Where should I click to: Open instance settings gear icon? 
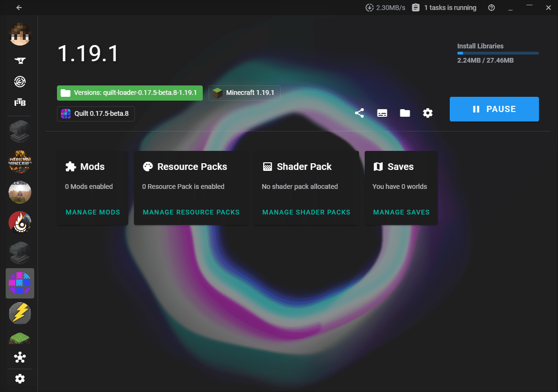428,113
